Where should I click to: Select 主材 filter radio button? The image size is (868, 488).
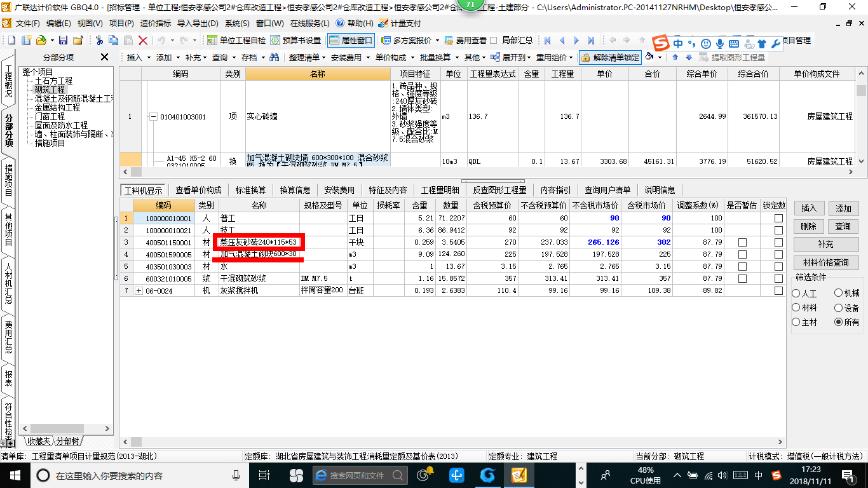click(x=796, y=322)
